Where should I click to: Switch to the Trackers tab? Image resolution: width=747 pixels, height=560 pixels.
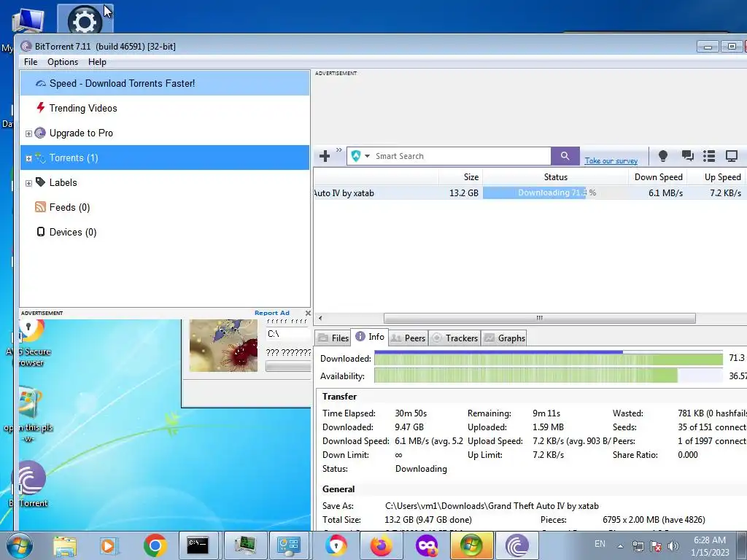pos(454,338)
